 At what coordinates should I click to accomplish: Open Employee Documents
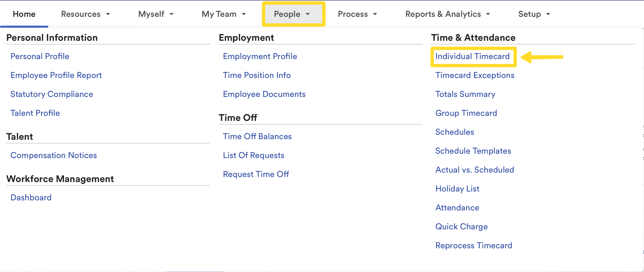coord(264,94)
